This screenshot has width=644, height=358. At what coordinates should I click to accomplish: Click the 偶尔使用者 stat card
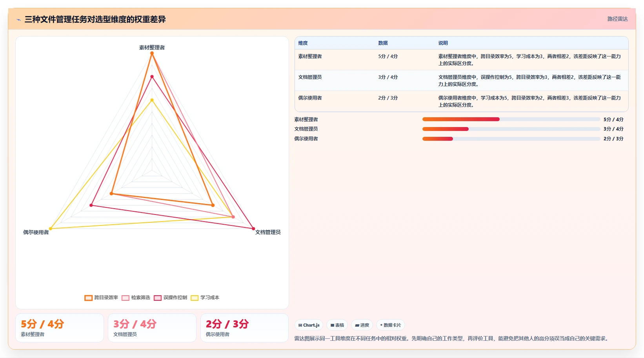(x=245, y=328)
